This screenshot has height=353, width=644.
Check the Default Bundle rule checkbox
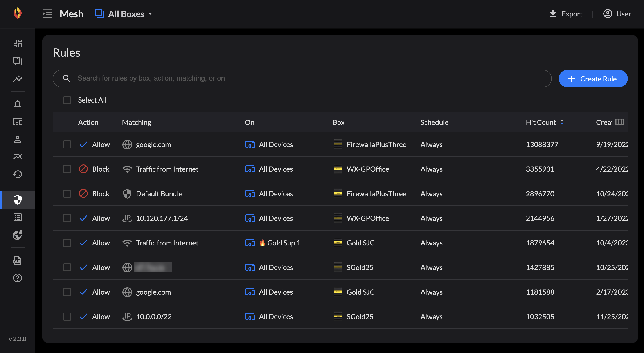point(67,194)
